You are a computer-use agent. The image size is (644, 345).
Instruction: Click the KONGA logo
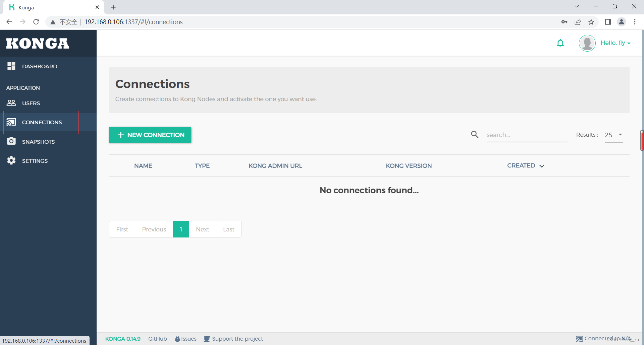coord(37,43)
